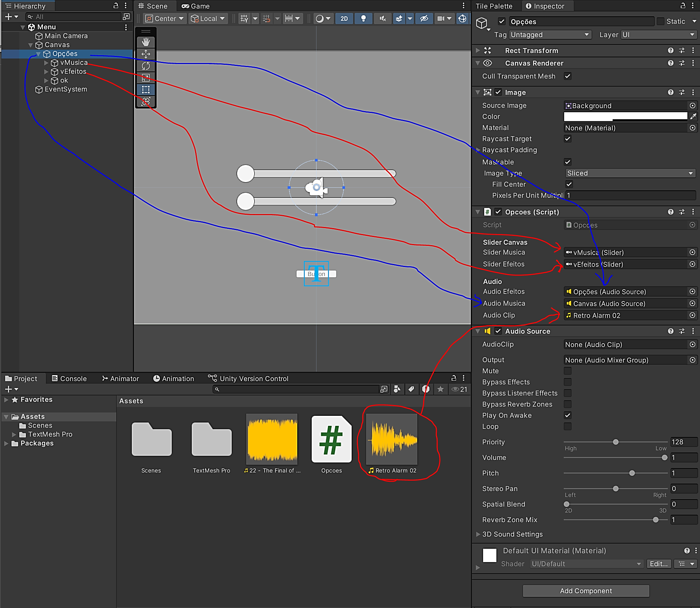Enable the Mute checkbox in Audio Source
This screenshot has width=700, height=608.
[567, 371]
